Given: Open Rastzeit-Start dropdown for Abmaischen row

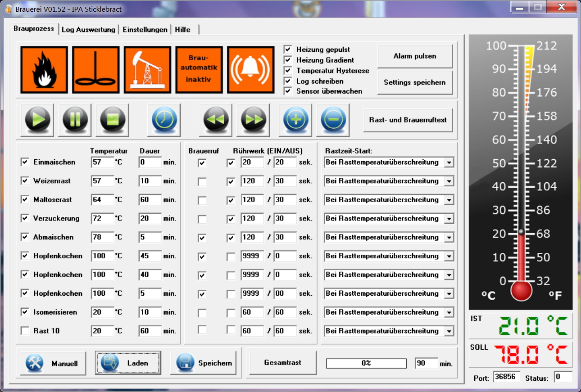Looking at the screenshot, I should tap(449, 237).
